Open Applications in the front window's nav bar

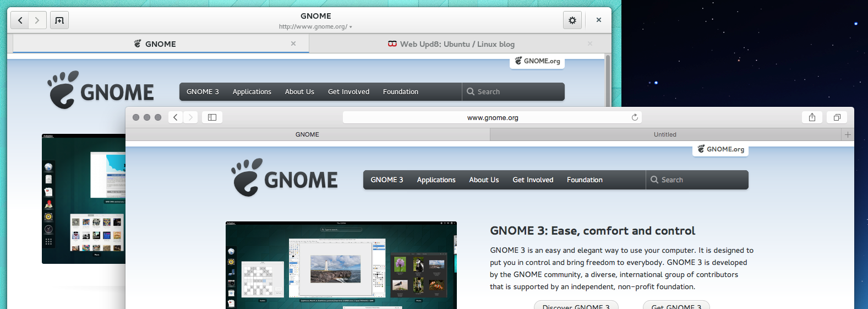click(436, 180)
